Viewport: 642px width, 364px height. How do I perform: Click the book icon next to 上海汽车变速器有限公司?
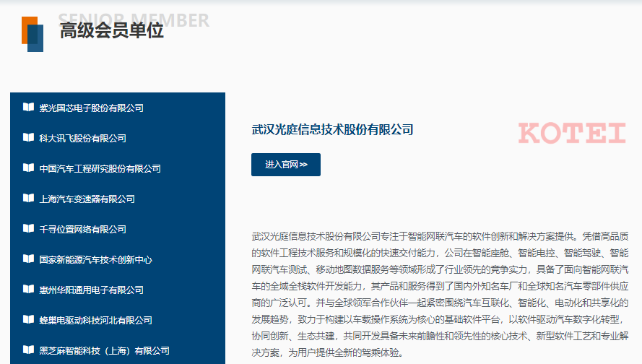click(28, 199)
